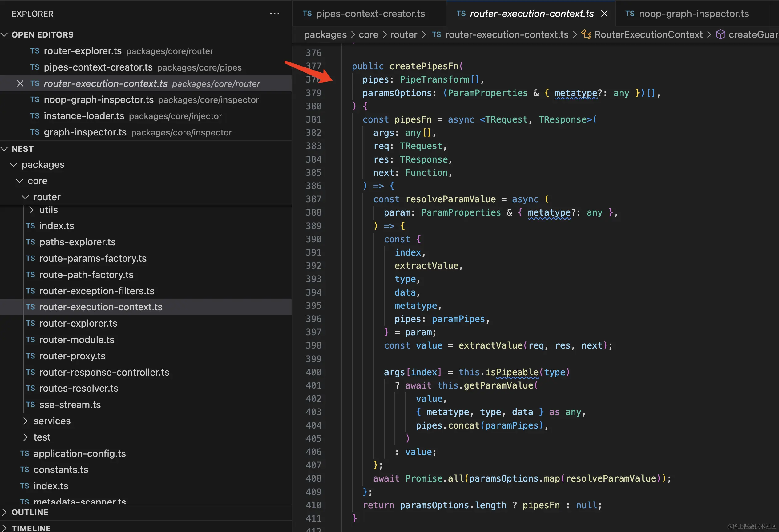Open router-response-controller.ts file
Viewport: 779px width, 532px height.
pyautogui.click(x=146, y=372)
